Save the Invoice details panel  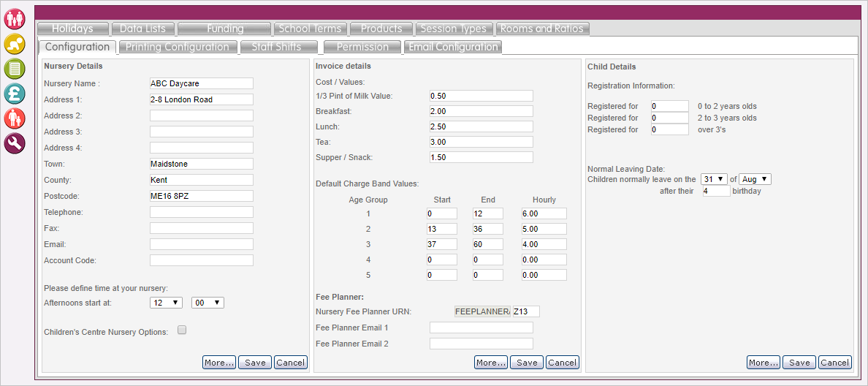(527, 363)
